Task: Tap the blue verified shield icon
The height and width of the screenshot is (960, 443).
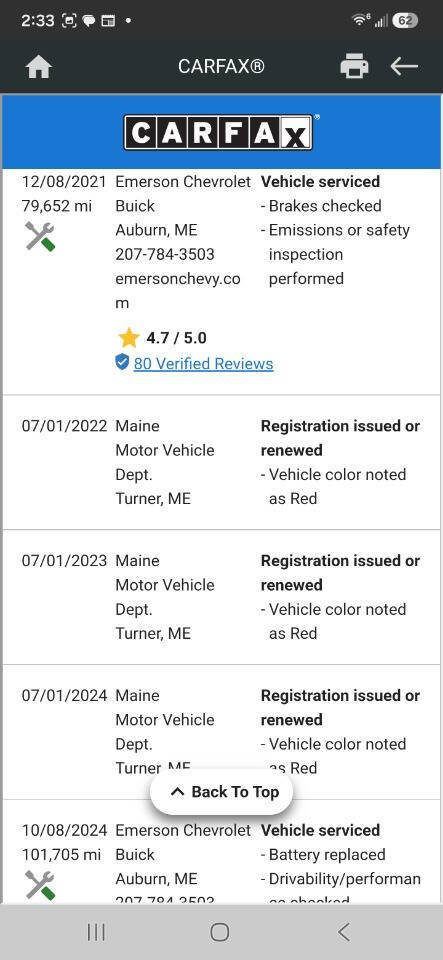Action: 122,362
